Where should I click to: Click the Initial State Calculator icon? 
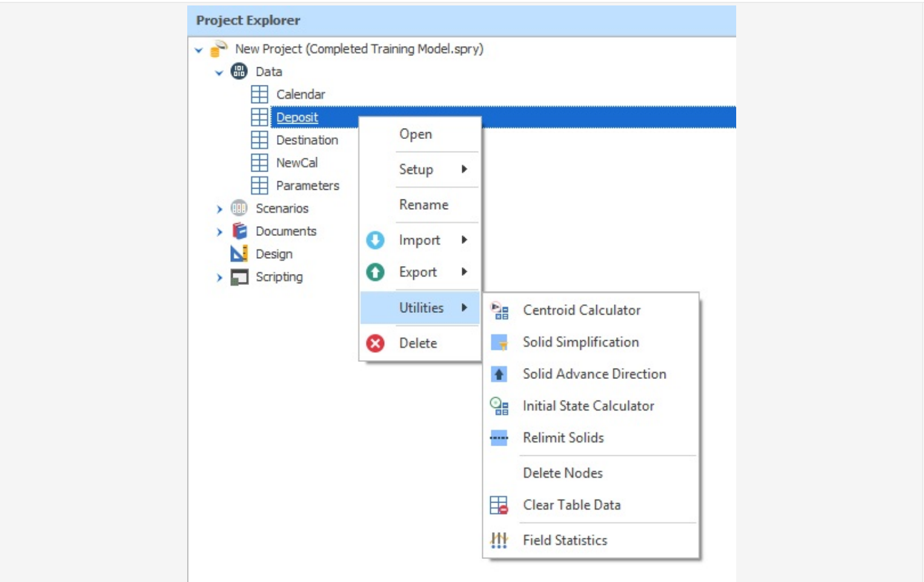(499, 406)
